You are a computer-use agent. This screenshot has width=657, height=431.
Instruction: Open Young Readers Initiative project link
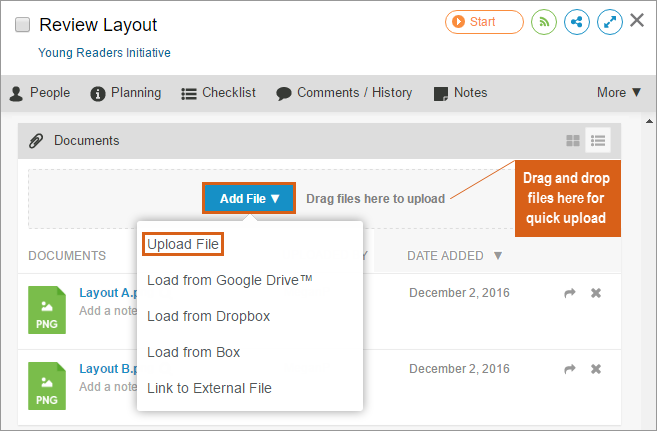(x=104, y=53)
